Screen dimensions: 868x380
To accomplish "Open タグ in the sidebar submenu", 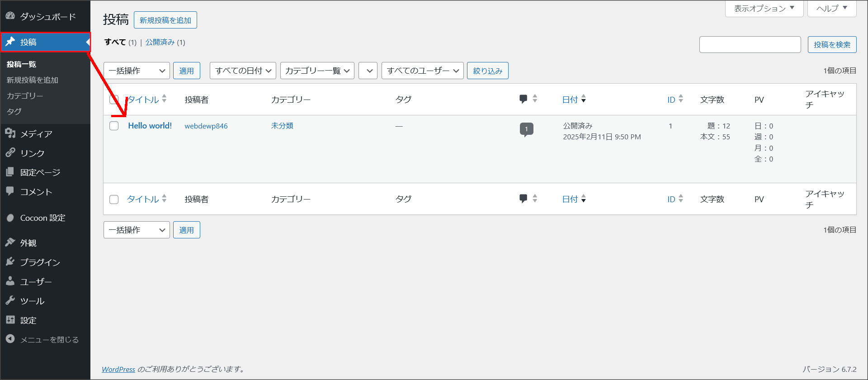I will click(14, 111).
